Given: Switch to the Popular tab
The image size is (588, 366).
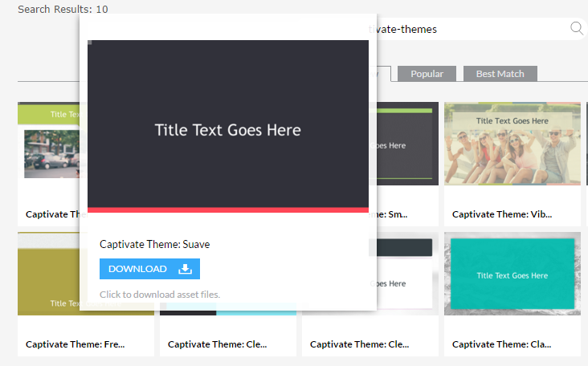Looking at the screenshot, I should (x=427, y=74).
